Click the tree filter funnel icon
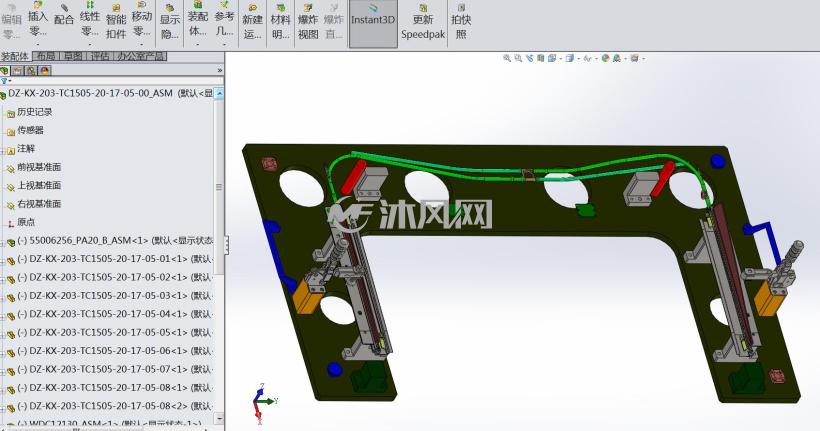The image size is (820, 431). [5, 81]
